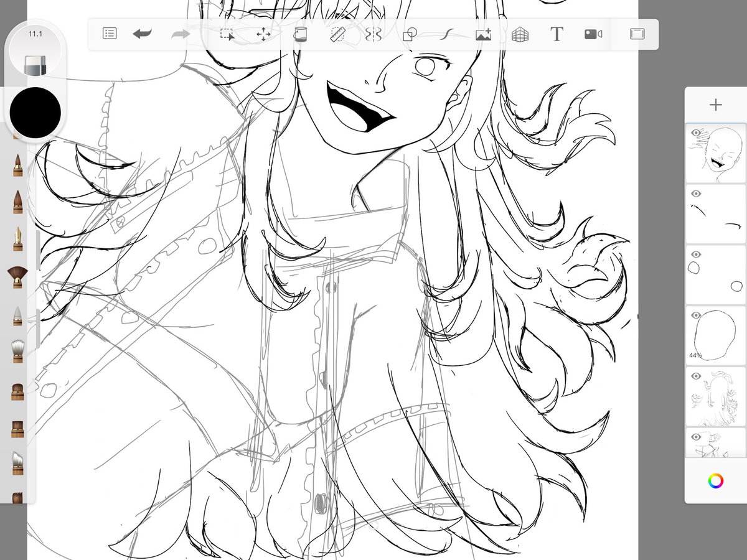This screenshot has height=560, width=747.
Task: Enable the Symmetry tool
Action: tap(373, 34)
